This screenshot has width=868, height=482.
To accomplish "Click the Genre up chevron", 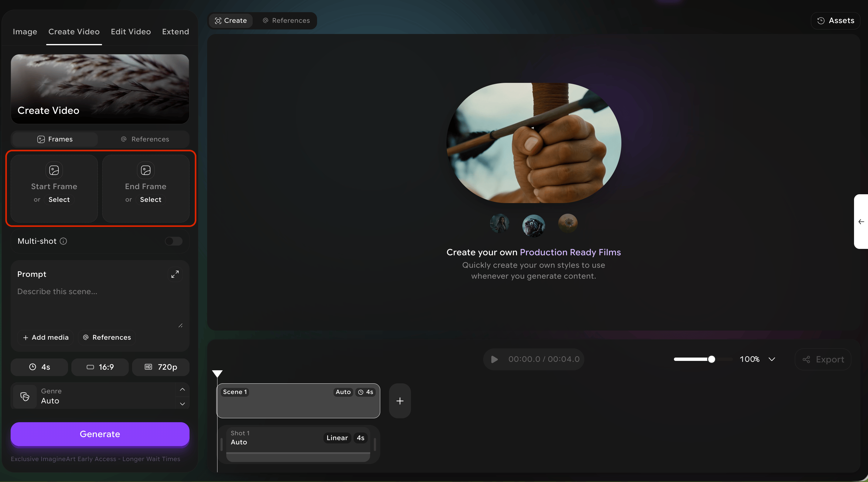I will 182,390.
